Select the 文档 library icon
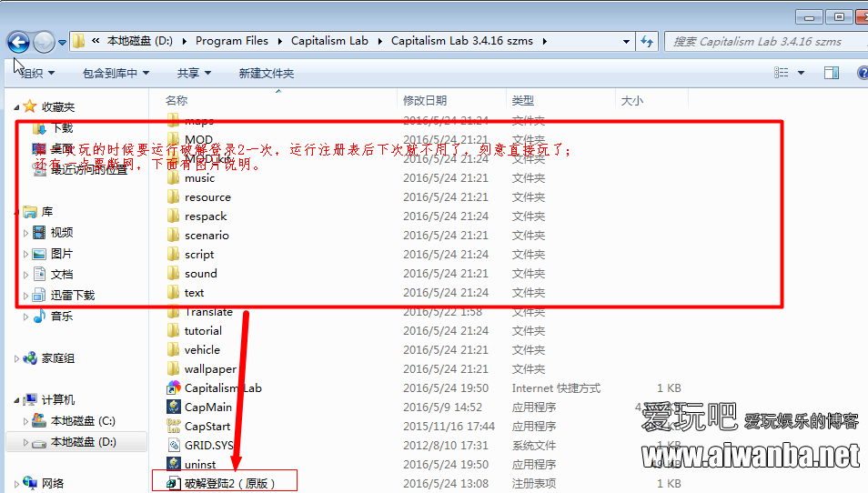This screenshot has width=868, height=493. (x=39, y=274)
